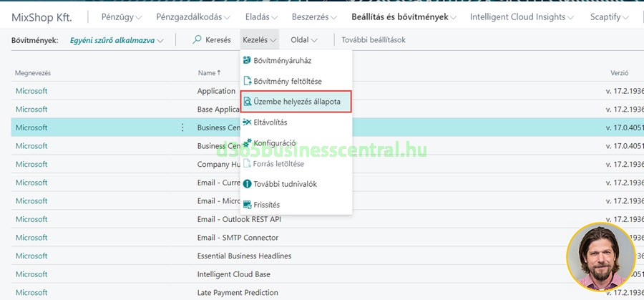The width and height of the screenshot is (644, 300).
Task: Expand Intelligent Cloud Insights menu
Action: point(522,17)
